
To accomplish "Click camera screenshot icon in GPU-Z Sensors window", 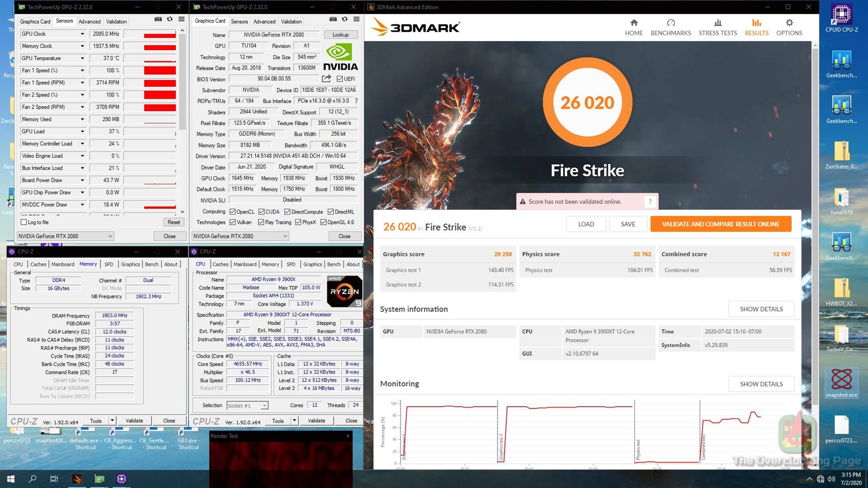I will click(x=158, y=19).
